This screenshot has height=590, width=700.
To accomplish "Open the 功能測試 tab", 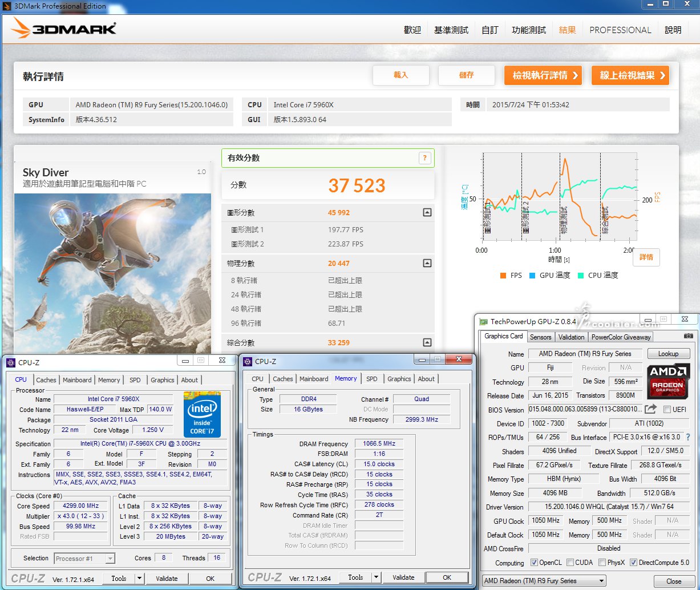I will (529, 30).
